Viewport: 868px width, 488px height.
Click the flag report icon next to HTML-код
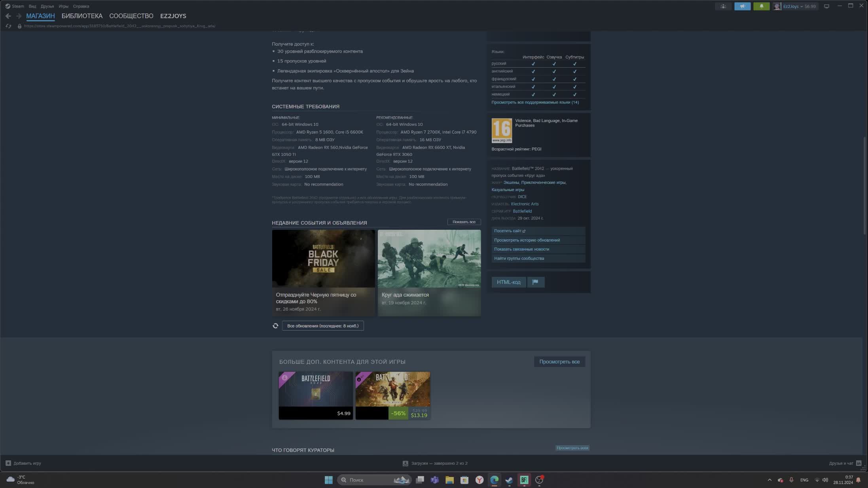[535, 282]
